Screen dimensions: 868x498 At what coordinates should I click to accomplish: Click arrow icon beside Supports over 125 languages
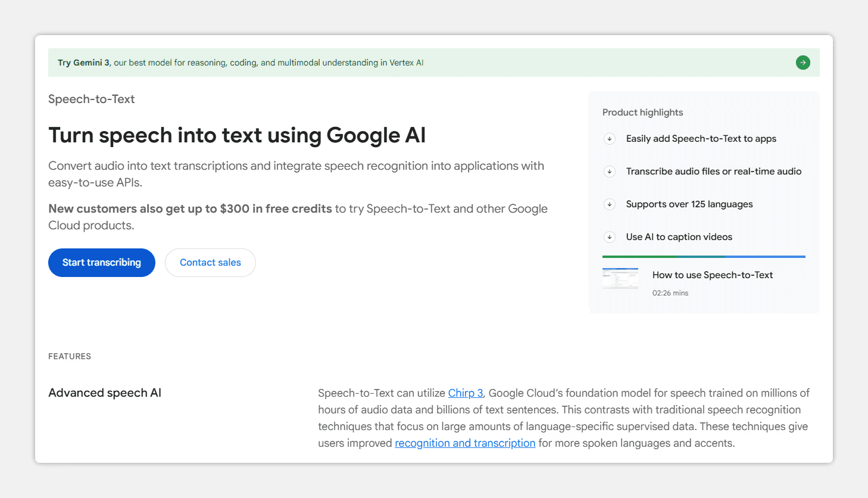(x=610, y=204)
